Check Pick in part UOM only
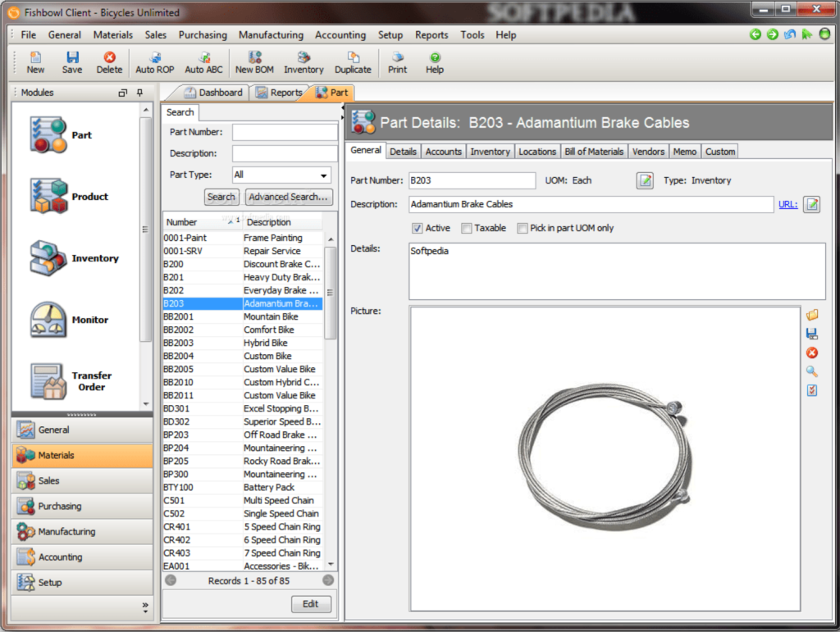 click(522, 228)
